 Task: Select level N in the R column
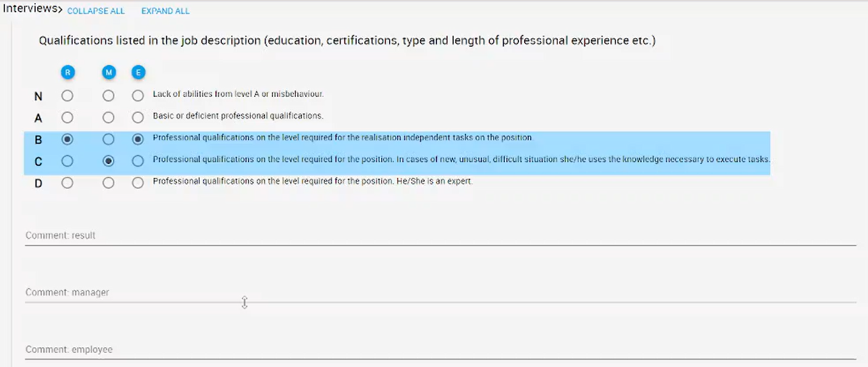pos(67,95)
